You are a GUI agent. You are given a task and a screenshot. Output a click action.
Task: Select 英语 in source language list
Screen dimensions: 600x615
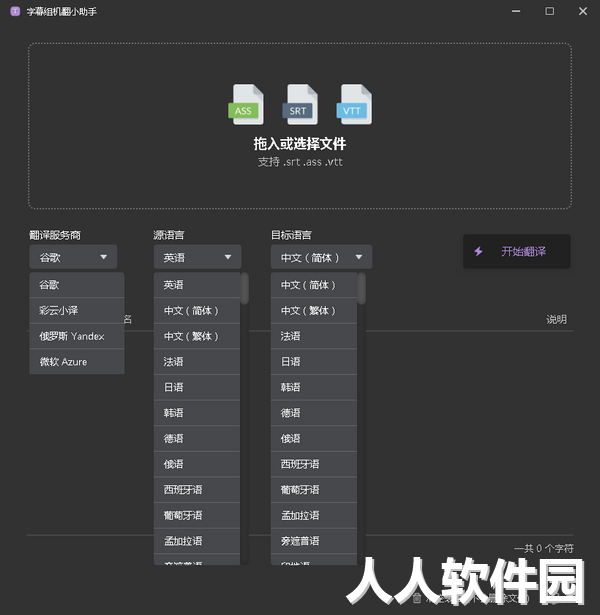coord(197,285)
